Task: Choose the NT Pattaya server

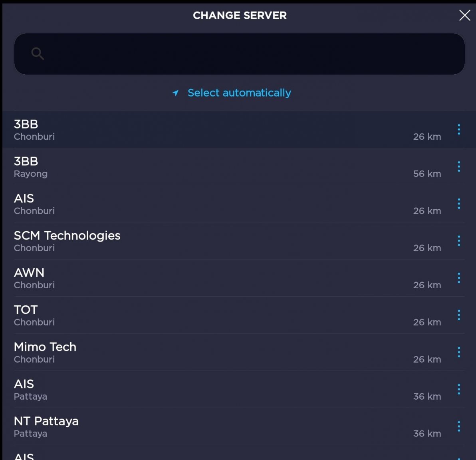Action: tap(200, 426)
